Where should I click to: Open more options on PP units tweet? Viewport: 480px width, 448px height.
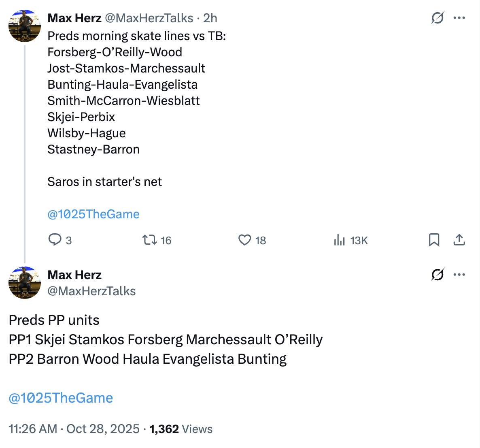[x=459, y=275]
